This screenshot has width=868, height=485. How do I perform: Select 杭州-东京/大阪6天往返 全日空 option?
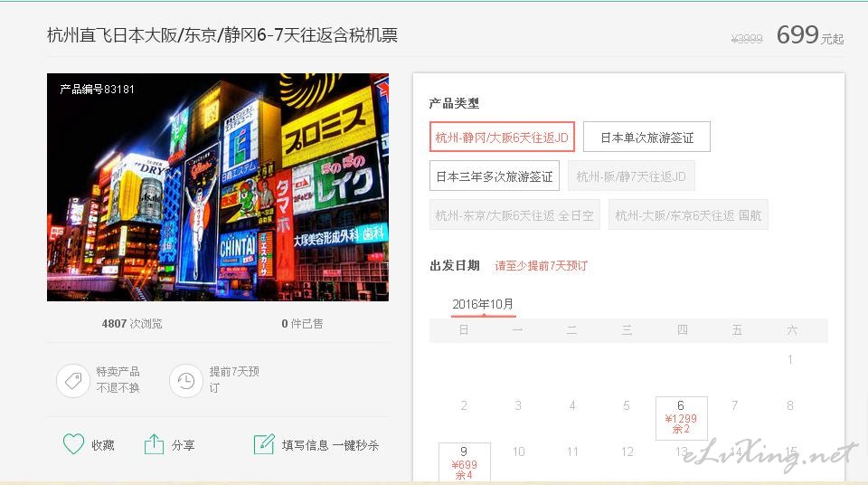coord(514,215)
